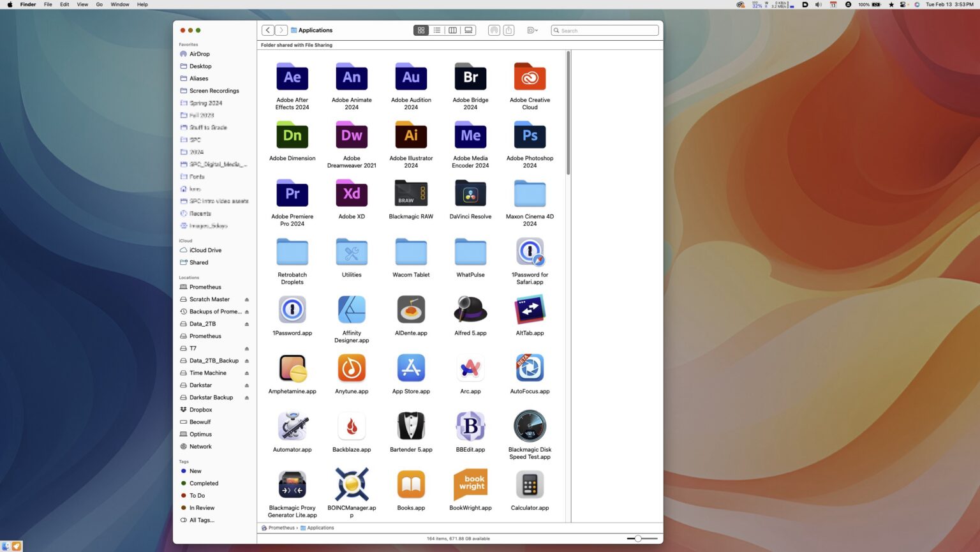Image resolution: width=980 pixels, height=552 pixels.
Task: Select the App Store icon
Action: (x=411, y=368)
